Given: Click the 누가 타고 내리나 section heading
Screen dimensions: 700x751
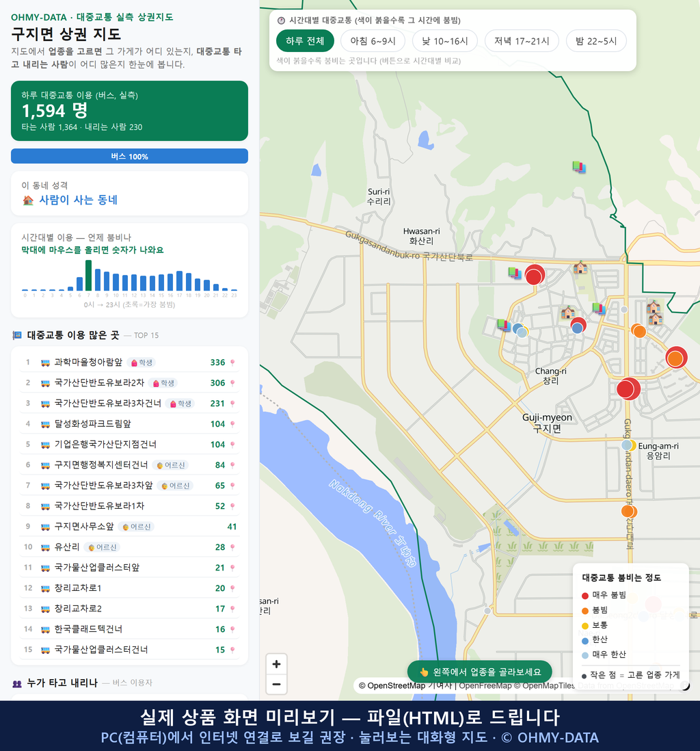Looking at the screenshot, I should 62,683.
